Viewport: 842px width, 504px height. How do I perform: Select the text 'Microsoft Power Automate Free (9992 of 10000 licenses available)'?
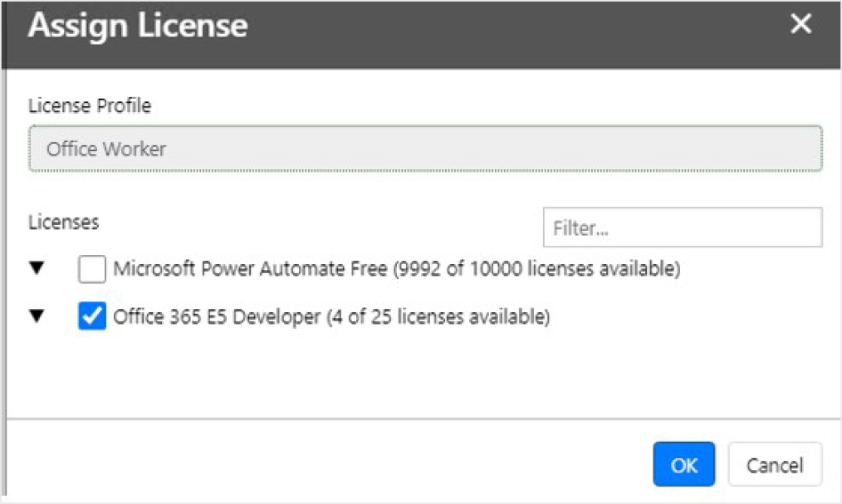tap(397, 268)
